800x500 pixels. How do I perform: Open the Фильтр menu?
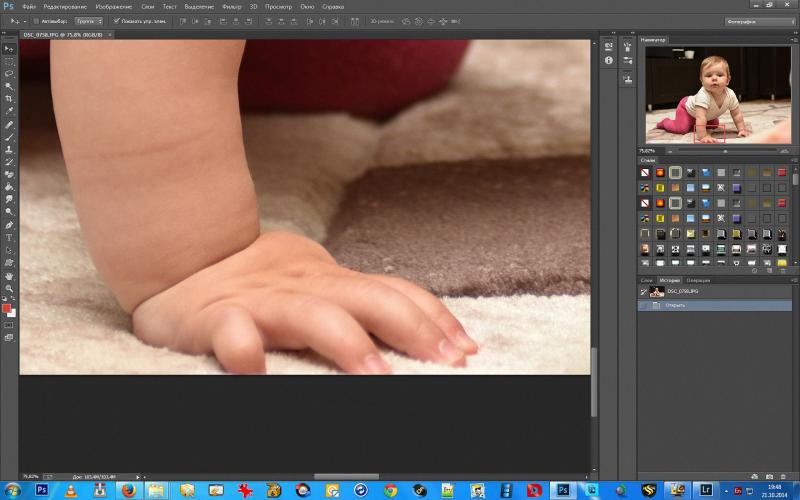coord(232,7)
